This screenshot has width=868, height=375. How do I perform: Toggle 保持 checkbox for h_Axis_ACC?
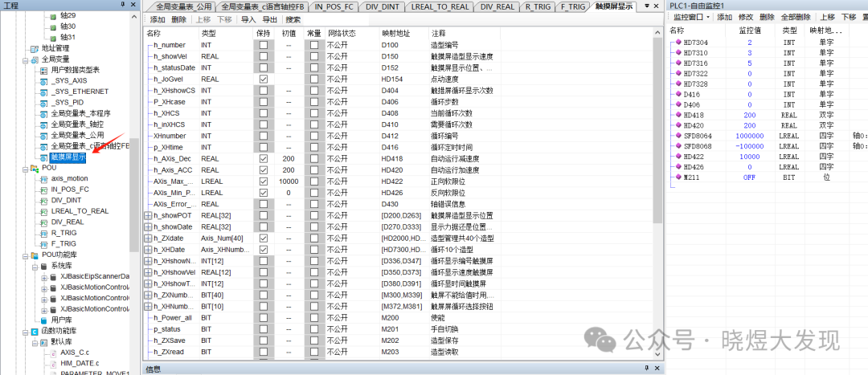tap(264, 170)
